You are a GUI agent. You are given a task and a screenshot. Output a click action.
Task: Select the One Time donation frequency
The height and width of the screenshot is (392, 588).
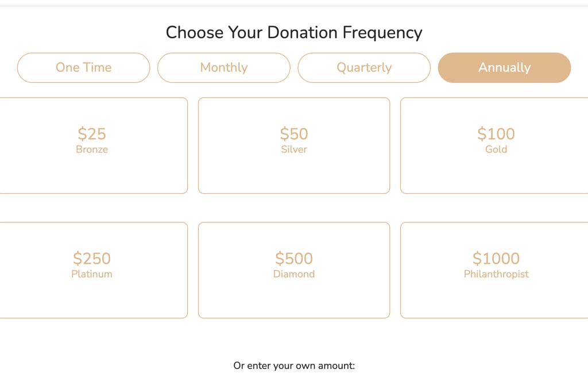pyautogui.click(x=83, y=68)
